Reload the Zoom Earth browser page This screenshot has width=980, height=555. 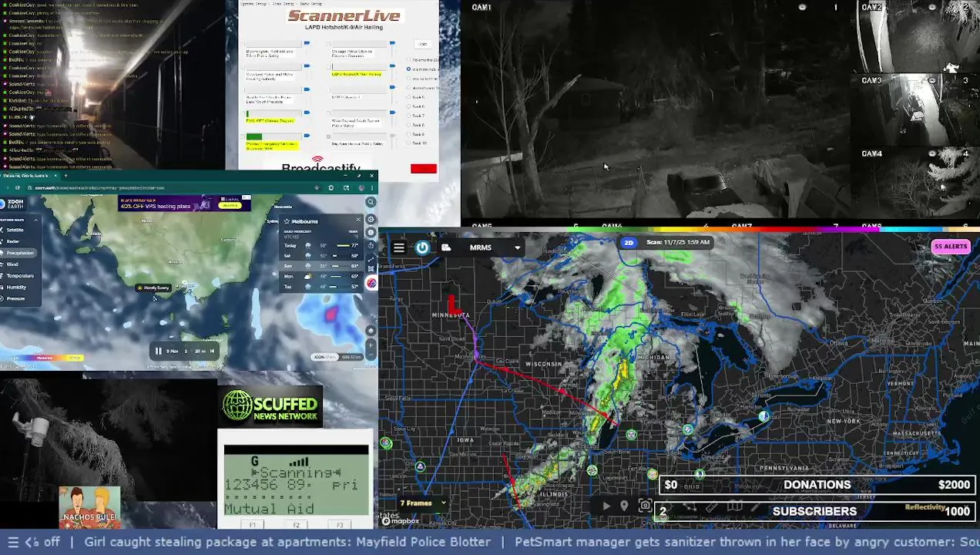(18, 187)
